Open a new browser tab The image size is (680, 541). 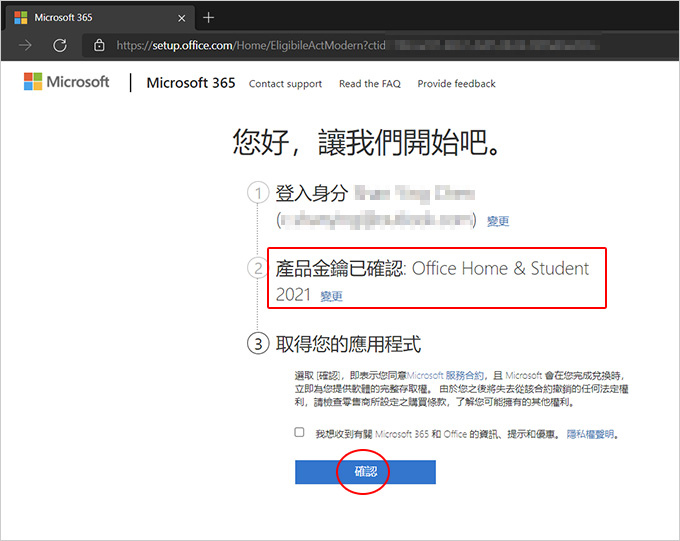click(209, 18)
